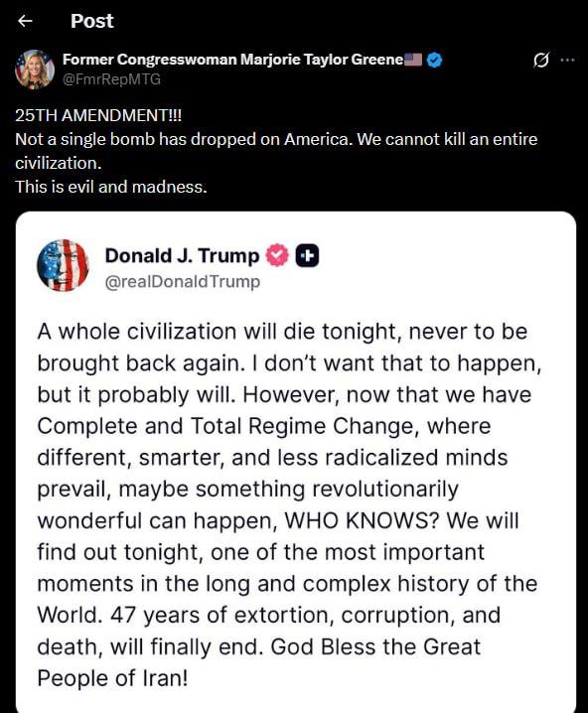Open the @FmrRepMTG profile avatar
588x713 pixels.
coord(35,70)
